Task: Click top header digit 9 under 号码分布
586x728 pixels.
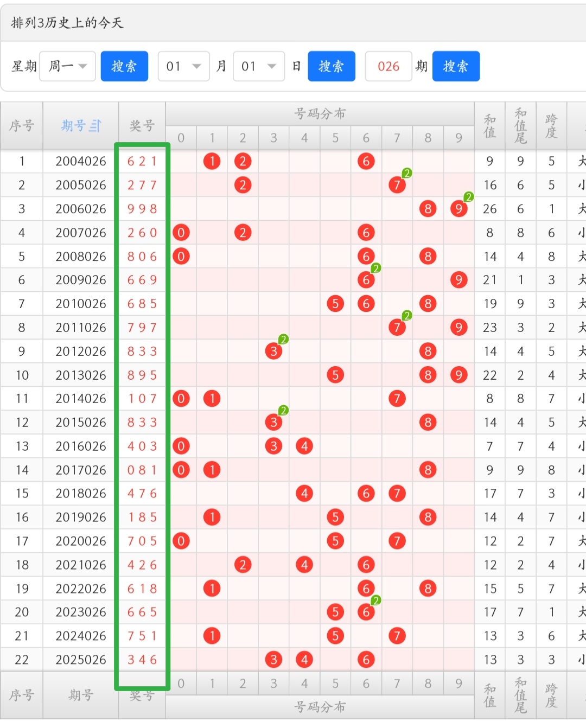Action: point(459,138)
